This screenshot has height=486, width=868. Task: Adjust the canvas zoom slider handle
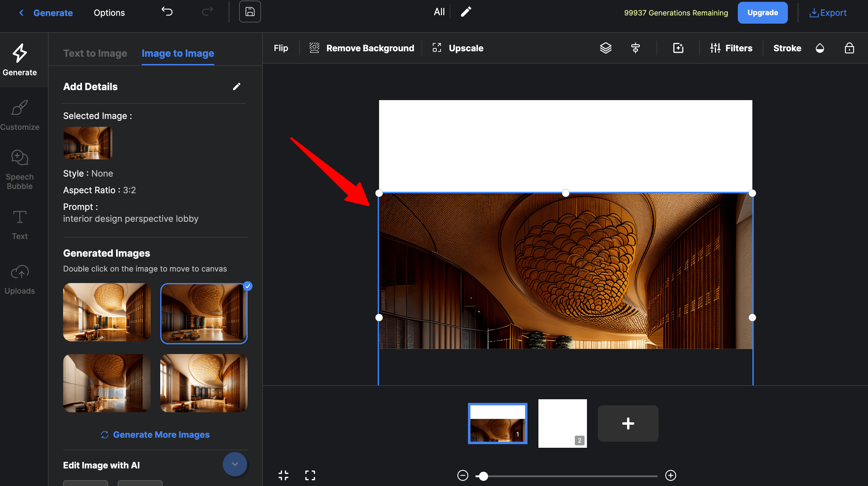click(x=483, y=476)
